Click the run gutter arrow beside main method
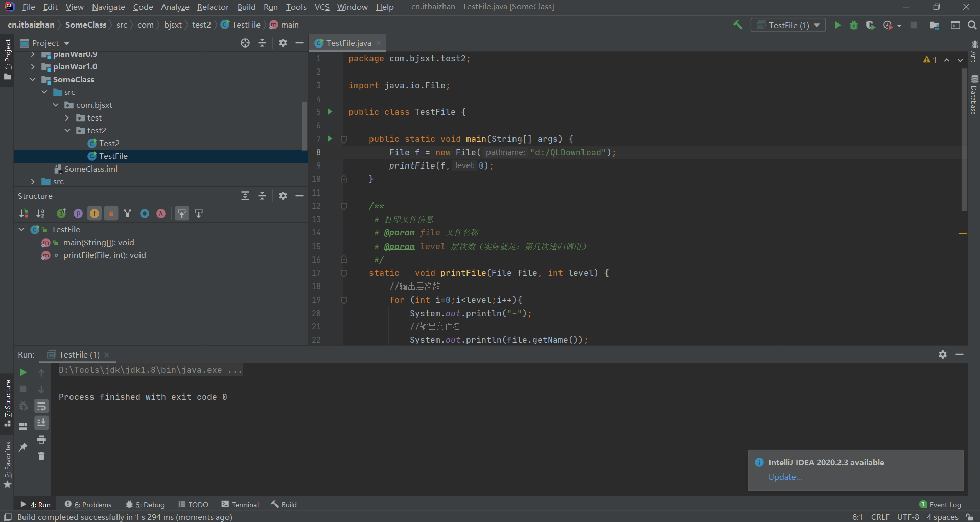The image size is (980, 522). [330, 138]
